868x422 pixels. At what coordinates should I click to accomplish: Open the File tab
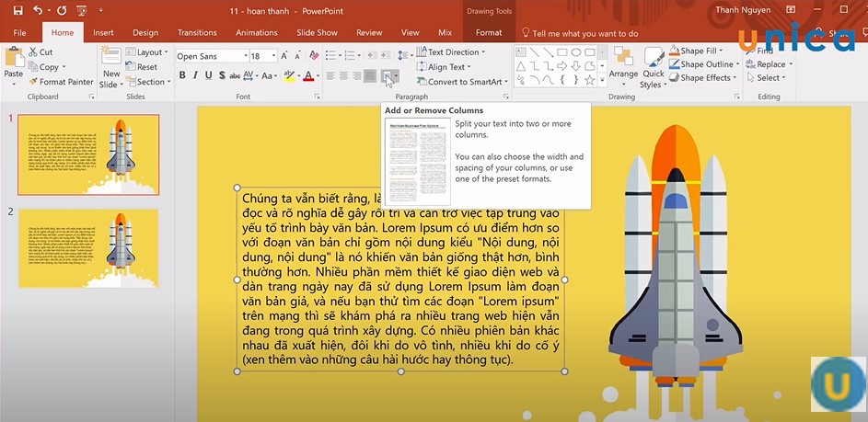19,32
